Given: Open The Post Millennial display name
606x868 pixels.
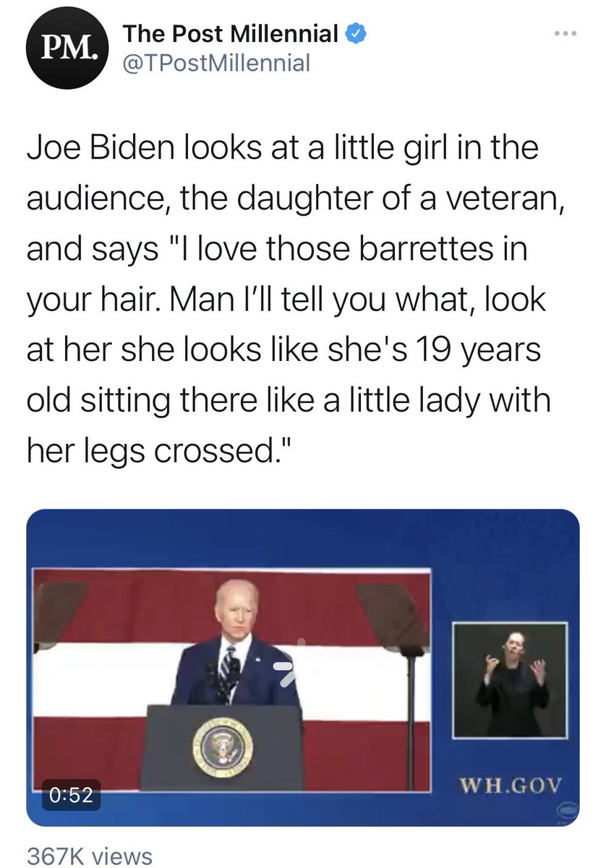Looking at the screenshot, I should (231, 33).
